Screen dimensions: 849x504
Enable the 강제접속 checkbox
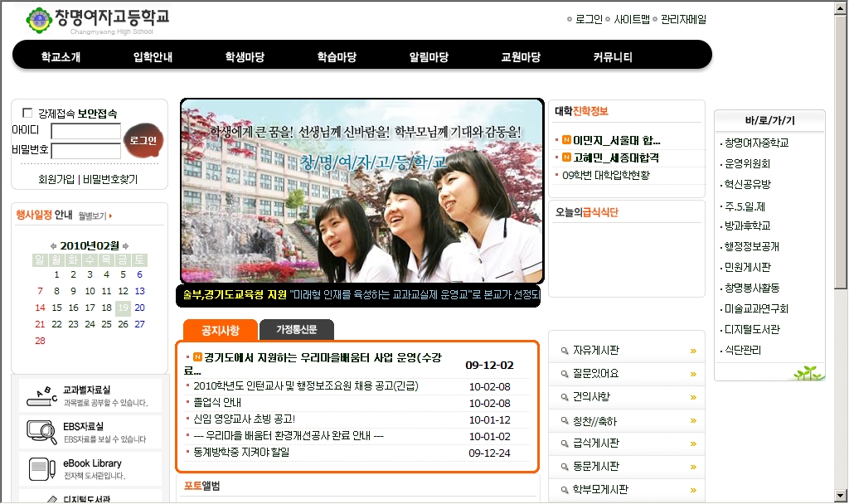[x=27, y=114]
